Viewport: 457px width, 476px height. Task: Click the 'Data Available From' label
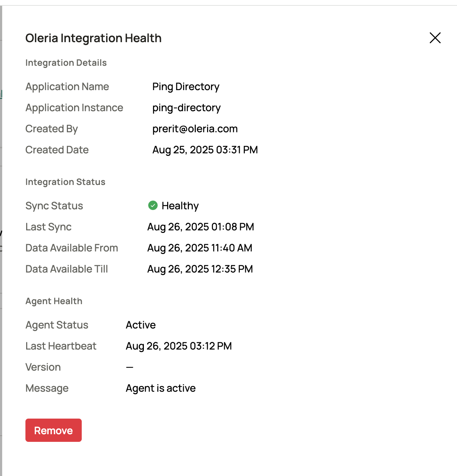point(72,248)
